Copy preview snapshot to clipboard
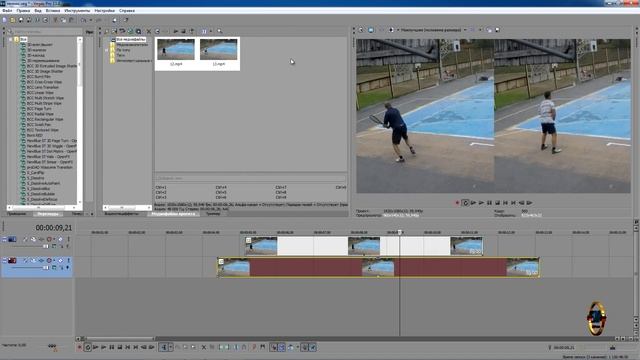This screenshot has width=640, height=360. point(489,30)
